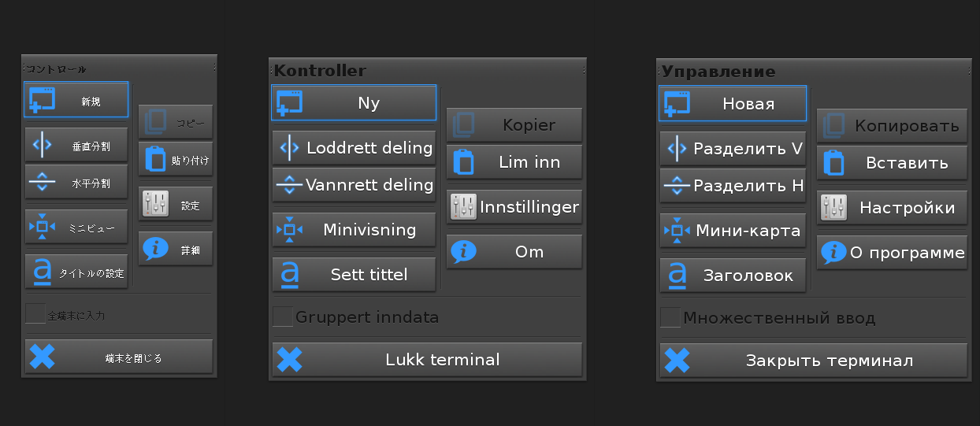Screen dimensions: 980x426
Task: Enable the Gruppert inndata checkbox
Action: [x=282, y=317]
